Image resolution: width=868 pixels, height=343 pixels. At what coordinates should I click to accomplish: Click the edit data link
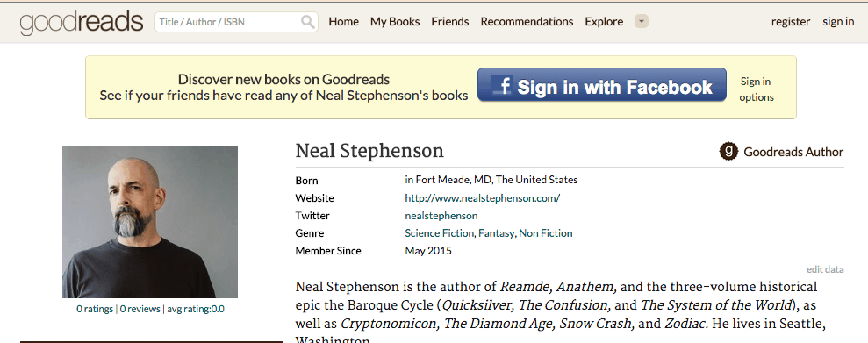pyautogui.click(x=825, y=269)
